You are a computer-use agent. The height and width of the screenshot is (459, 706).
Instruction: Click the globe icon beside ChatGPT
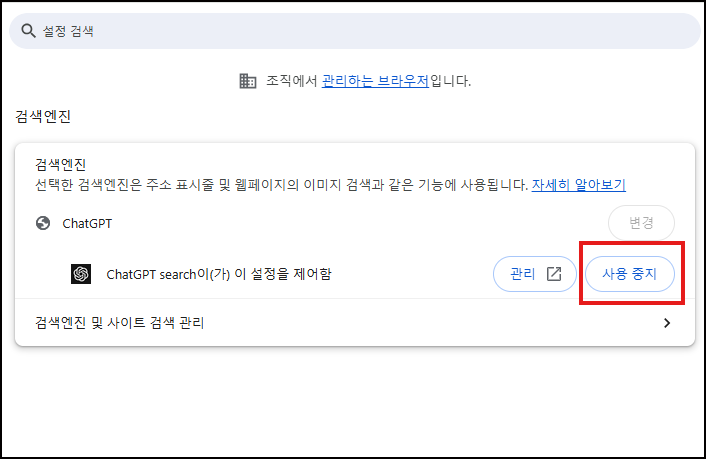(43, 223)
